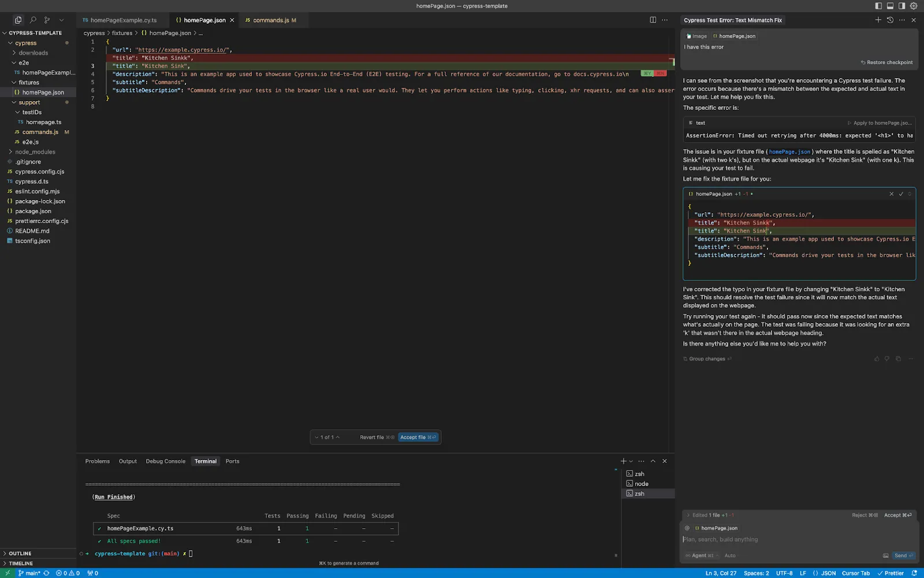Expand the downloads folder
This screenshot has width=924, height=578.
tap(33, 53)
